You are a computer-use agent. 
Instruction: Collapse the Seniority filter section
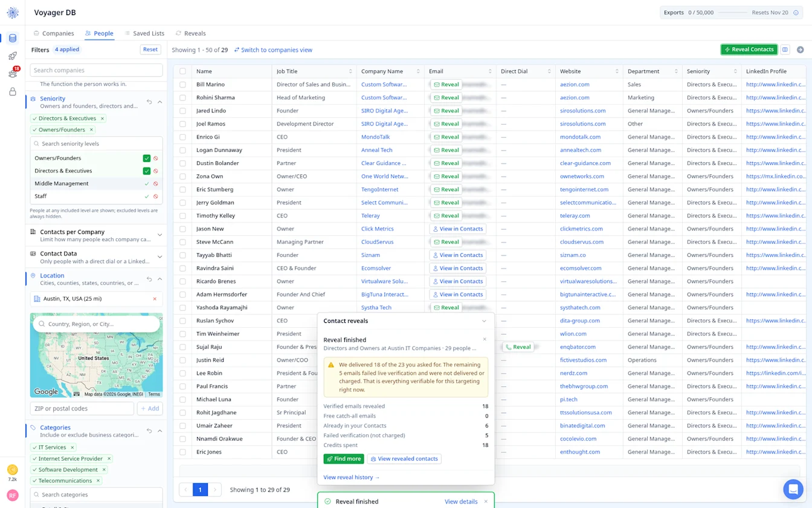click(160, 102)
